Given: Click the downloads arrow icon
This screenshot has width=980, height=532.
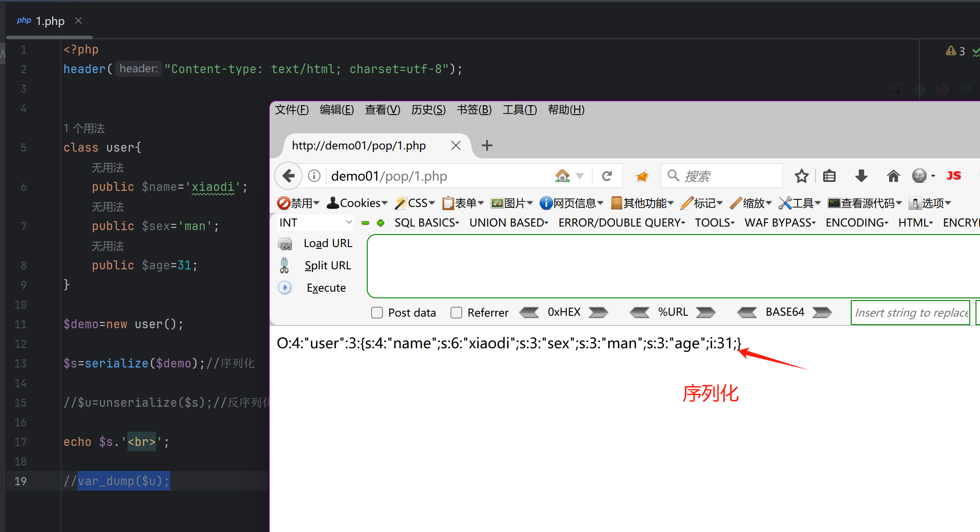Looking at the screenshot, I should [861, 176].
